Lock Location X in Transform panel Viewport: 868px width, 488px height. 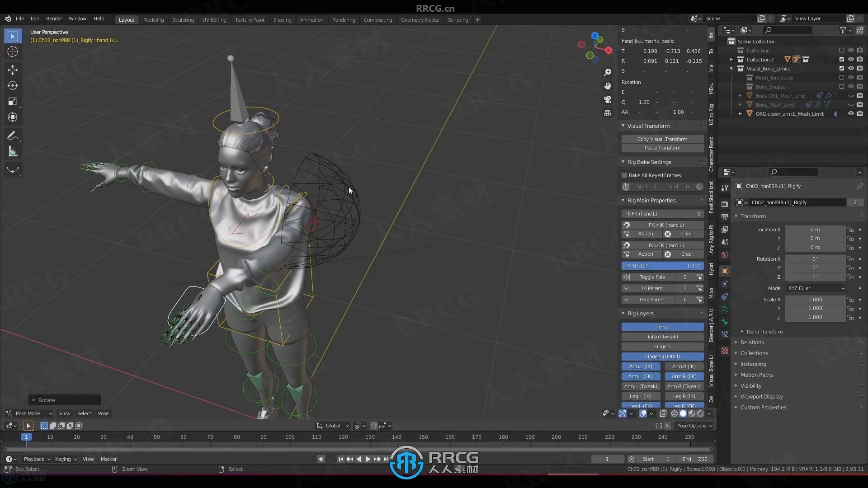click(x=850, y=230)
